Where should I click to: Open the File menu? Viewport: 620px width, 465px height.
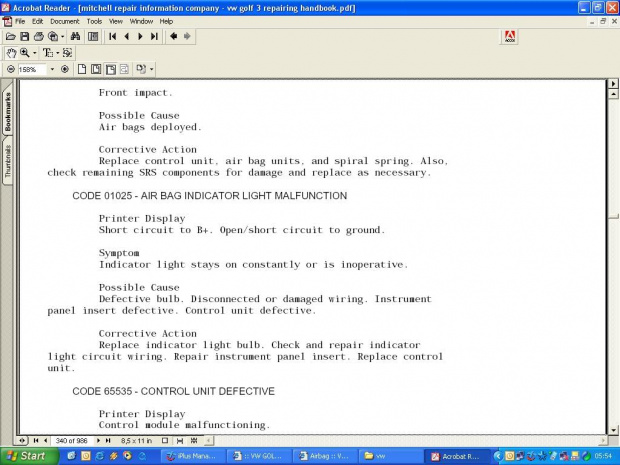20,21
